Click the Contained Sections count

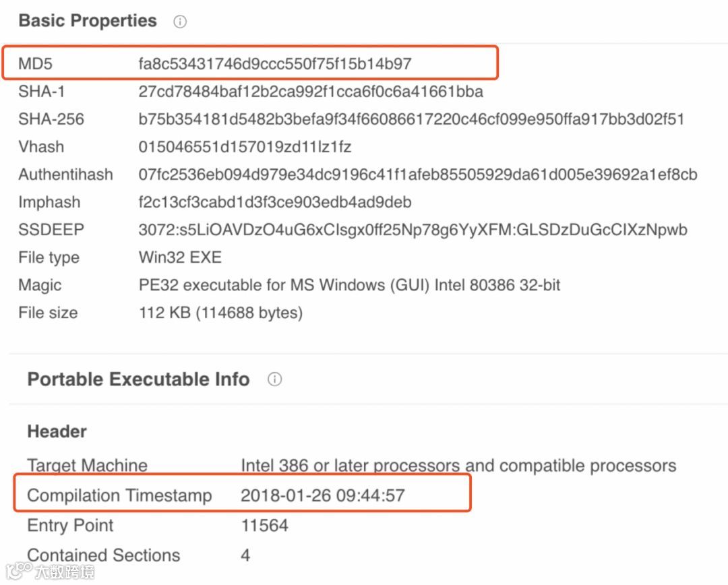[x=245, y=555]
